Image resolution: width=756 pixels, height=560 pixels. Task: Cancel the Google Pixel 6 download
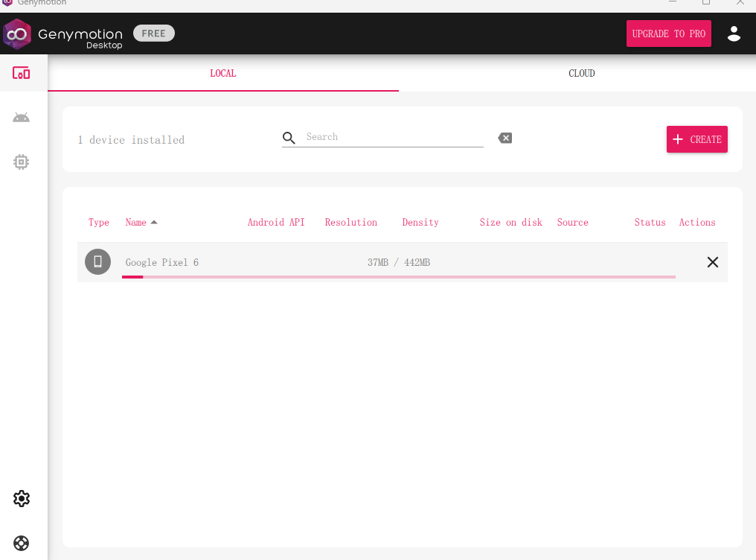click(x=712, y=262)
